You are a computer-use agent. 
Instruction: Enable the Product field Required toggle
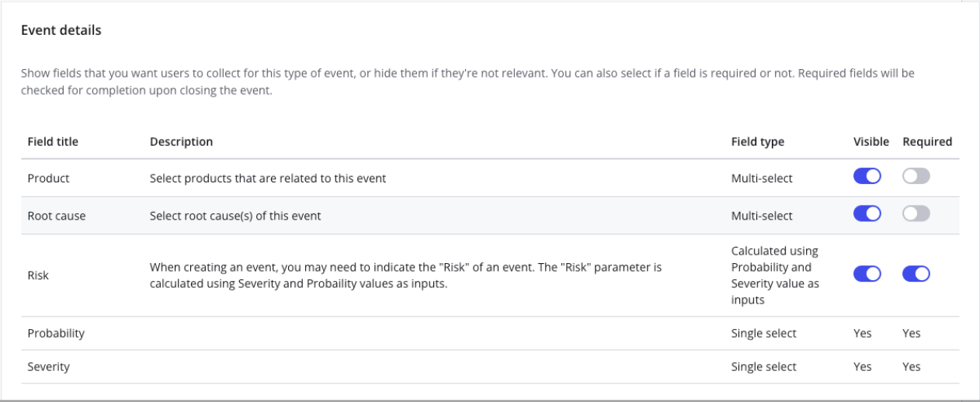point(916,177)
